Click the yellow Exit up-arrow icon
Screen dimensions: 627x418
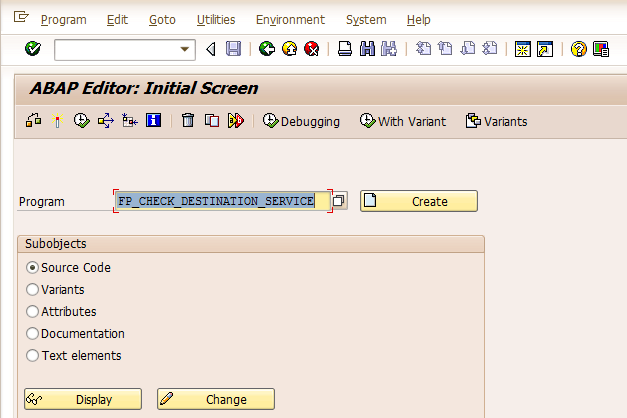click(x=290, y=49)
